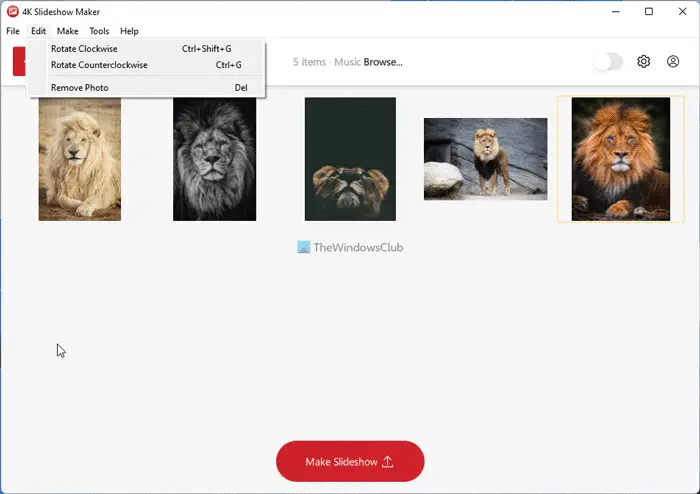Select the upward-looking lion on dark background thumbnail
Viewport: 700px width, 494px height.
pos(350,159)
